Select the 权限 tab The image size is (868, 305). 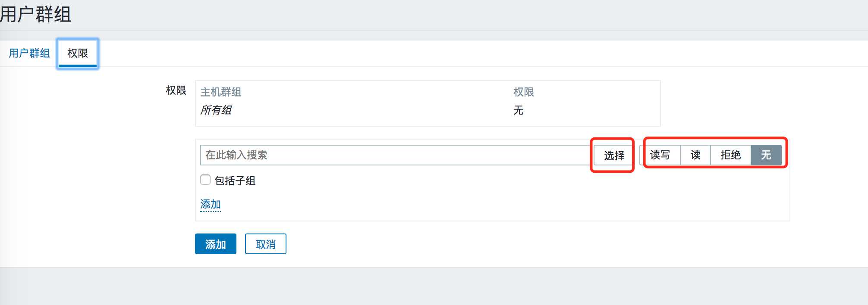pyautogui.click(x=78, y=53)
